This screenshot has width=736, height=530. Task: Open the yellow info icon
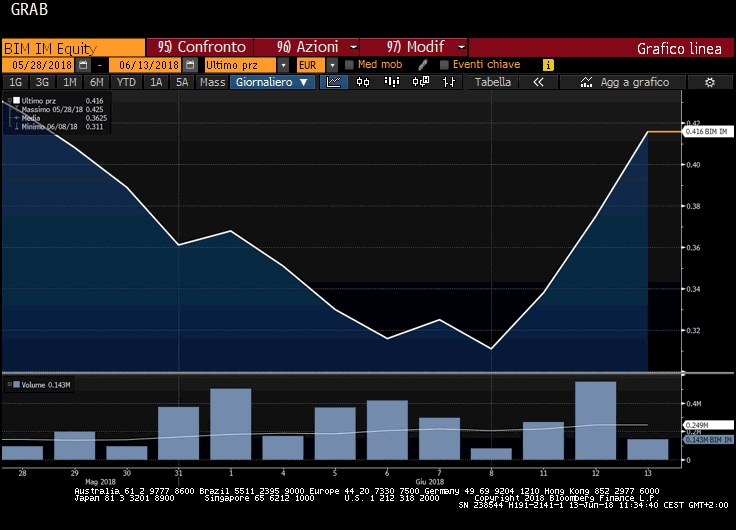coord(547,64)
